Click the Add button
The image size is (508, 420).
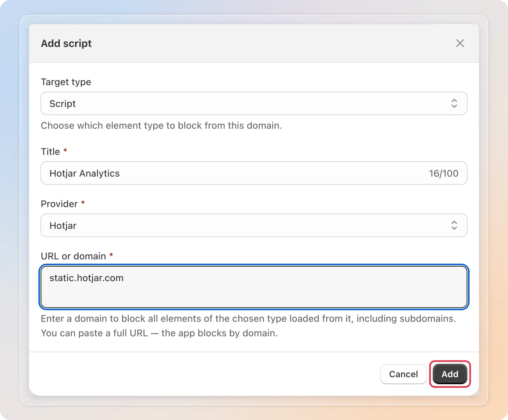click(450, 374)
